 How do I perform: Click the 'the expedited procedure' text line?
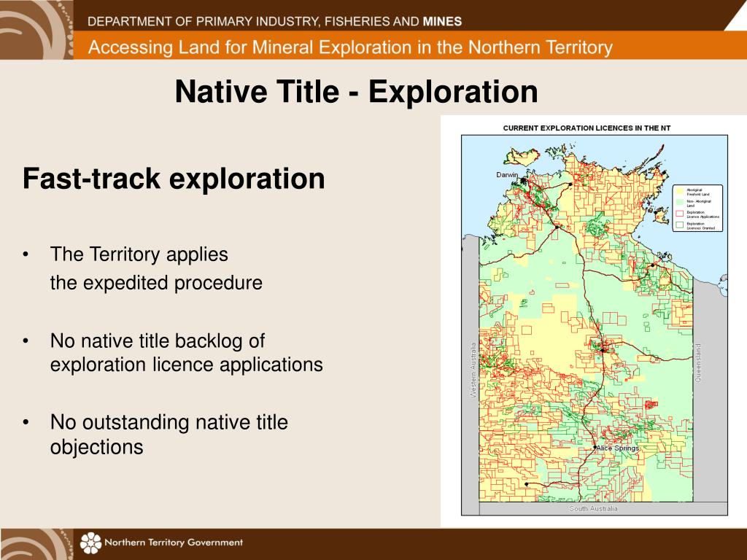click(x=156, y=283)
